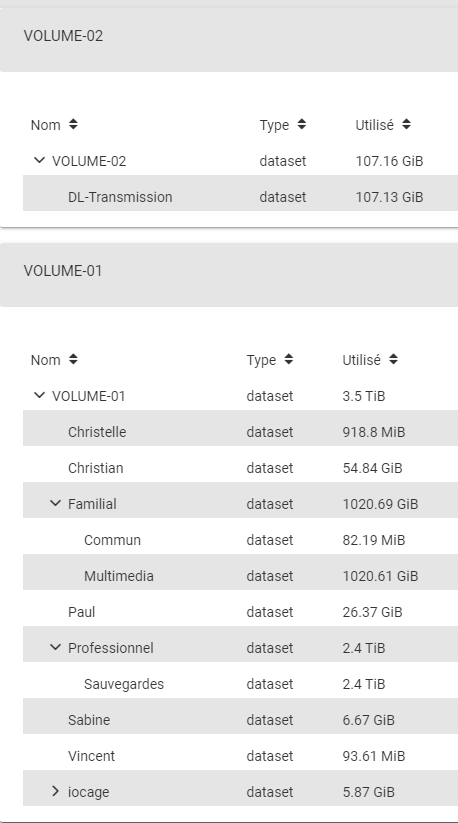
Task: Sort VOLUME-01 table by Nom sort arrows
Action: click(73, 360)
